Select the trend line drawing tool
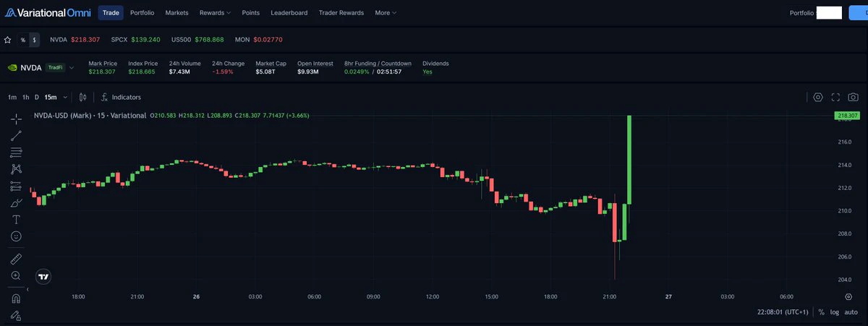Image resolution: width=868 pixels, height=326 pixels. (x=16, y=135)
